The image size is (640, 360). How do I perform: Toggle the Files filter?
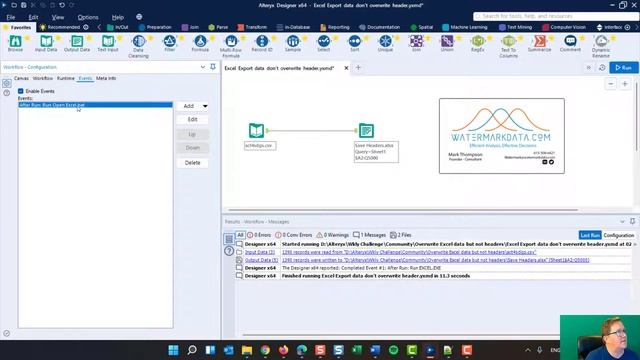click(x=400, y=235)
